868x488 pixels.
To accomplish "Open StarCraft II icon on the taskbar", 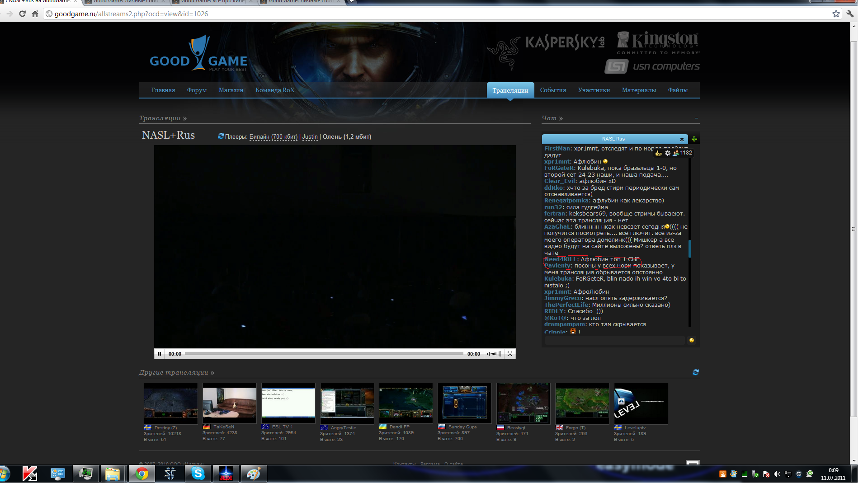I will click(x=170, y=474).
